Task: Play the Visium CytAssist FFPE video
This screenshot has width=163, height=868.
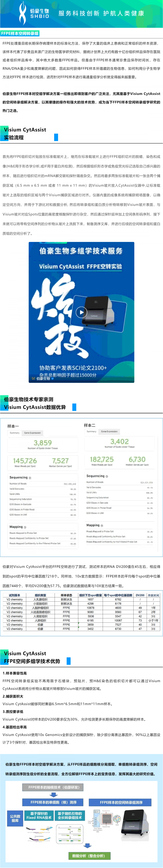Action: pos(81,312)
